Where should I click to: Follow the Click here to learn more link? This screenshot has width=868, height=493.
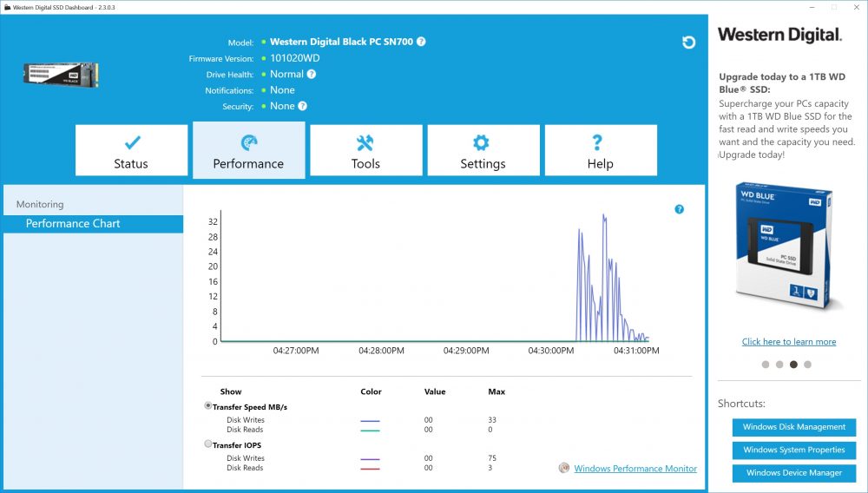tap(789, 342)
